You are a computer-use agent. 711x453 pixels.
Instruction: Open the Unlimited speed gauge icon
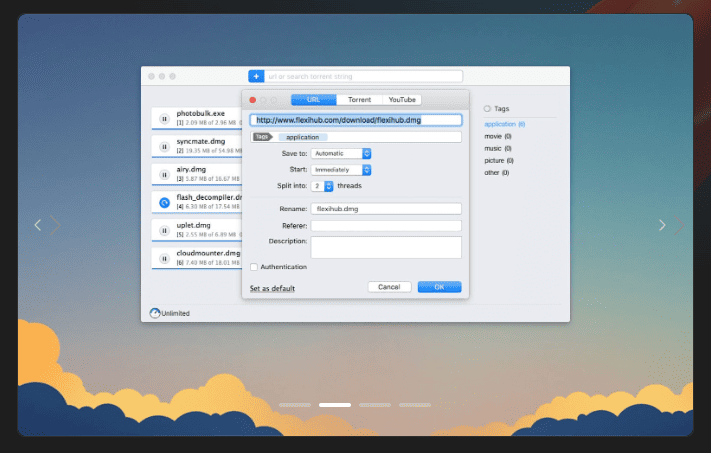[155, 313]
